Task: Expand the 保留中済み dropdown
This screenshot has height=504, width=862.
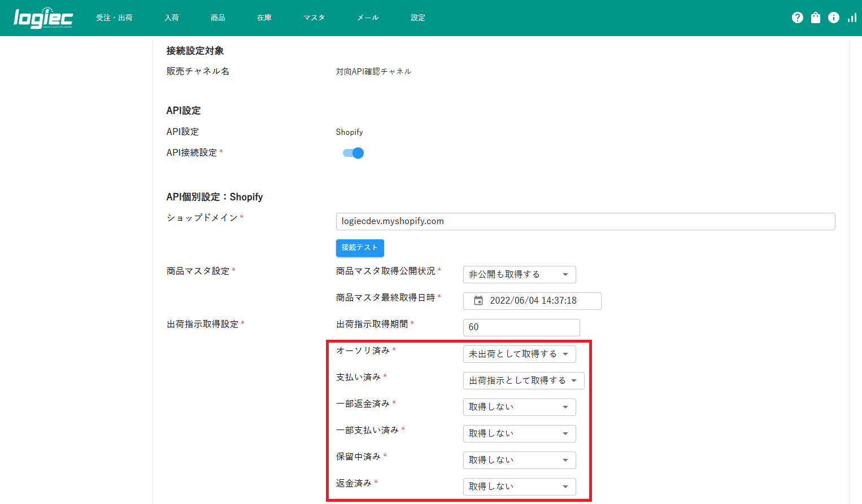Action: (x=519, y=461)
